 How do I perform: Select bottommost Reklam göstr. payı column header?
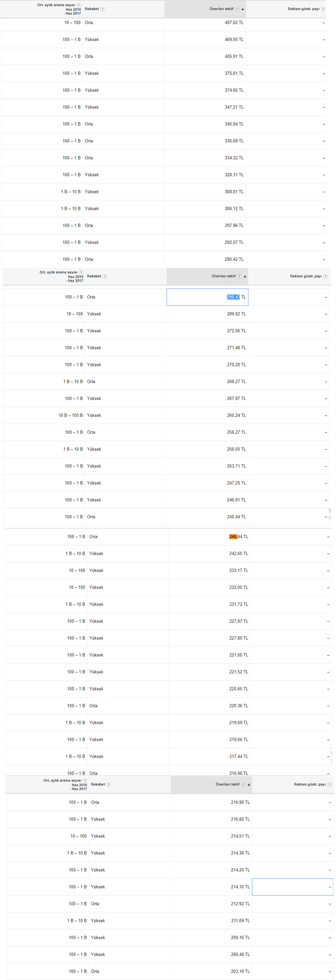pyautogui.click(x=310, y=784)
